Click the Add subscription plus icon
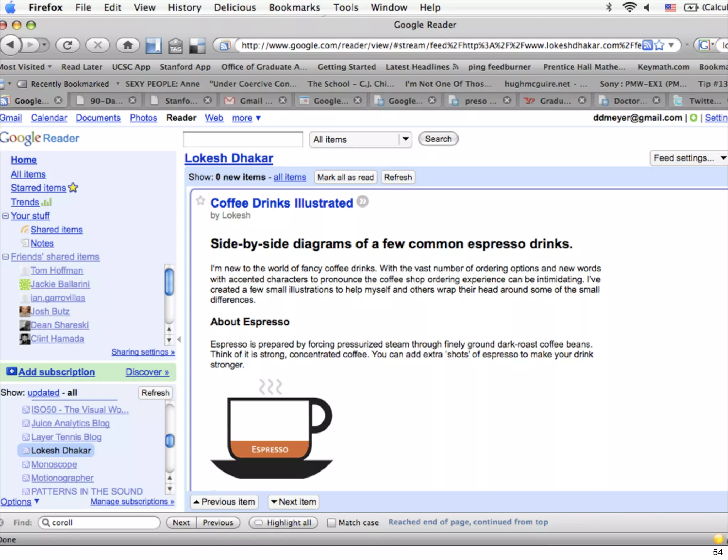The image size is (728, 560). click(x=11, y=371)
